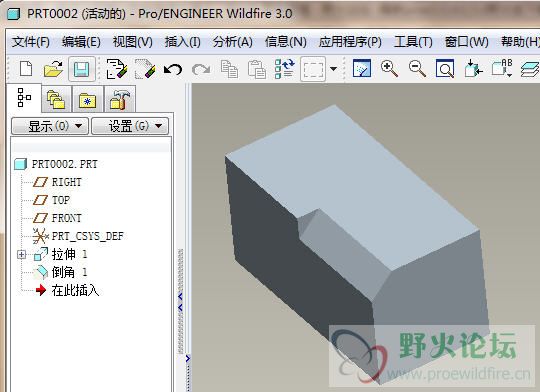This screenshot has width=540, height=392.
Task: Open the 分析(A) menu
Action: pos(232,42)
